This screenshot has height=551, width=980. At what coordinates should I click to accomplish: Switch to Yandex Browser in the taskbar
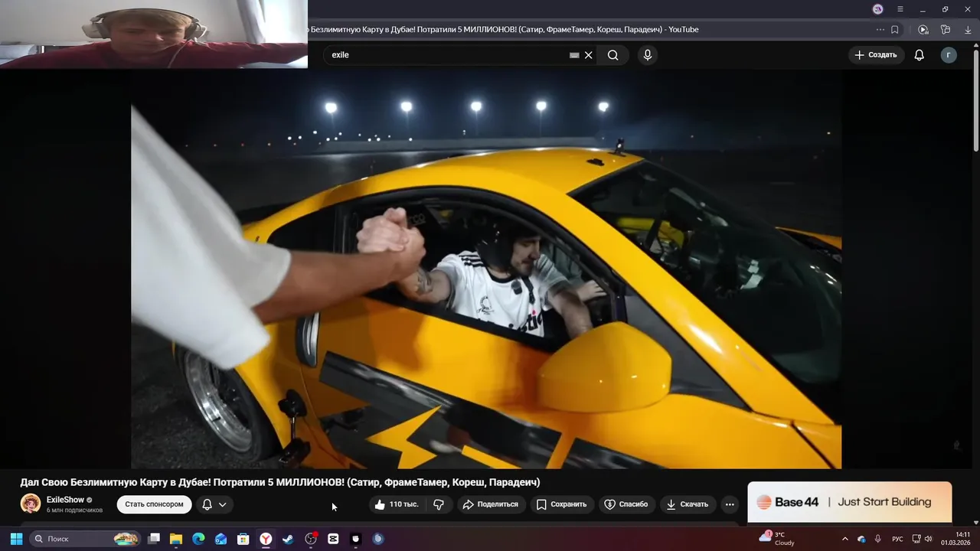point(266,539)
